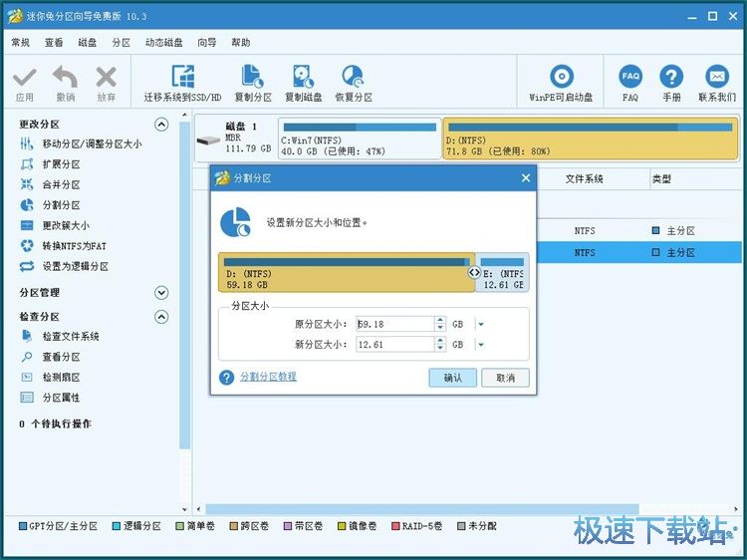Select the 复制分区 toolbar icon

click(x=253, y=77)
